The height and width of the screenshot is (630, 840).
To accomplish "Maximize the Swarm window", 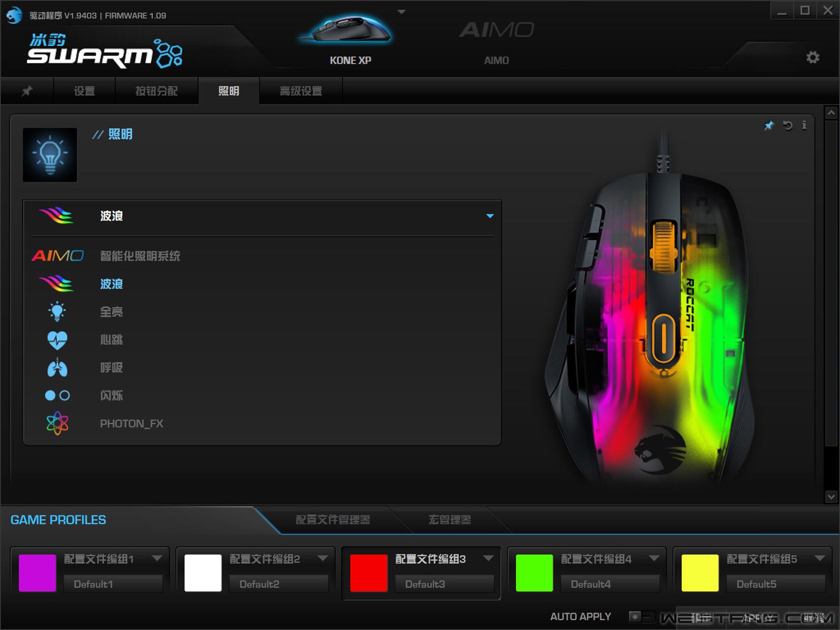I will 805,11.
